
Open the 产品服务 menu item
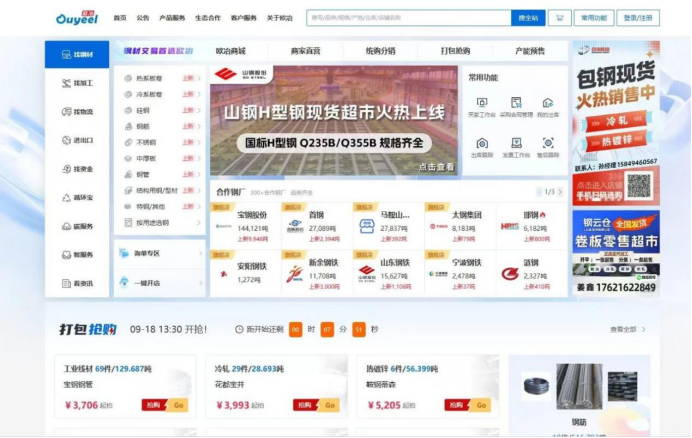172,18
